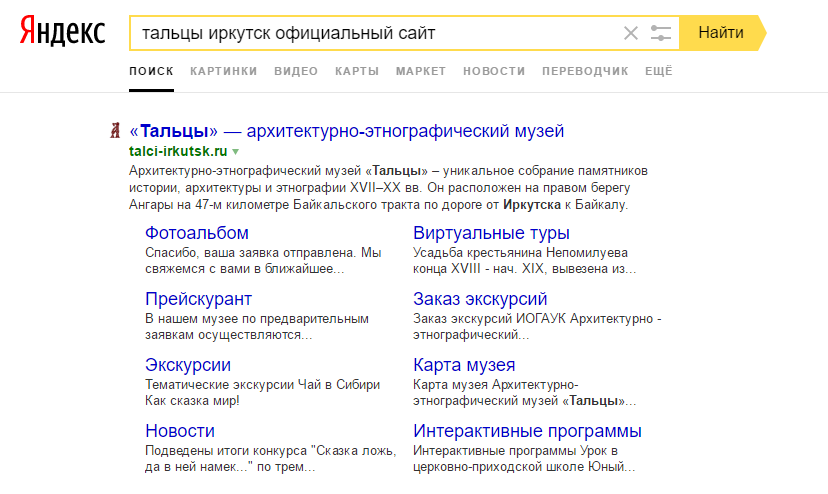
Task: Open the Маркет tab
Action: [x=421, y=71]
